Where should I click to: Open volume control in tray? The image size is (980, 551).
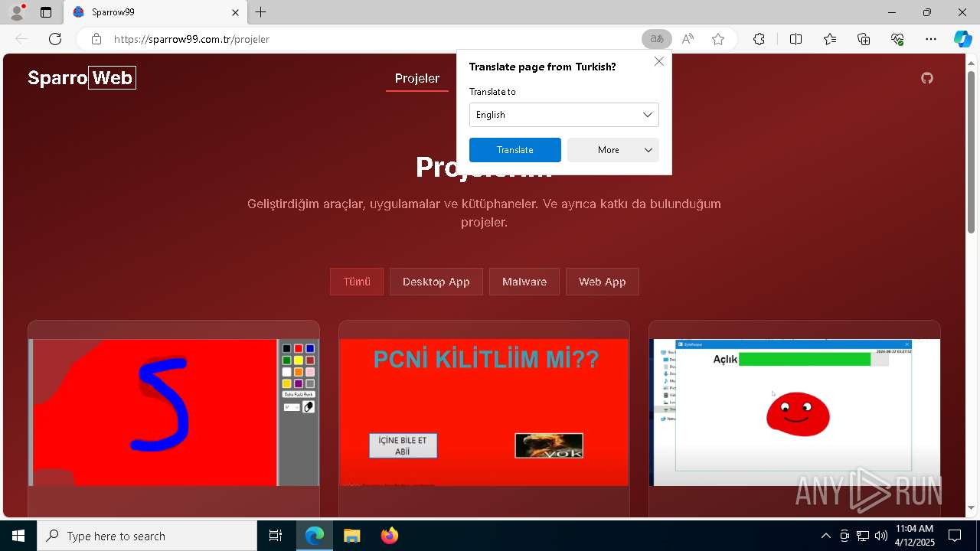pyautogui.click(x=881, y=536)
